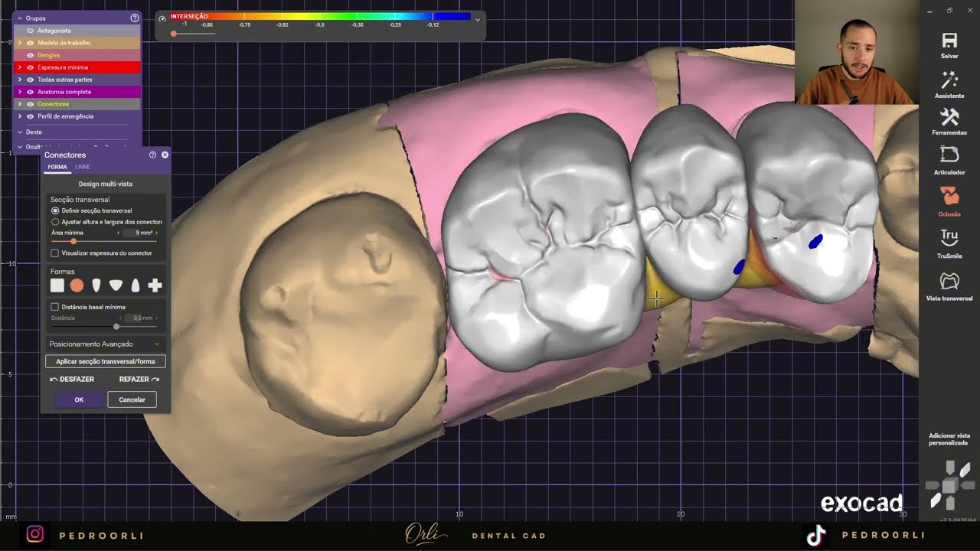Viewport: 980px width, 551px height.
Task: Select the square connector shape
Action: coord(57,285)
